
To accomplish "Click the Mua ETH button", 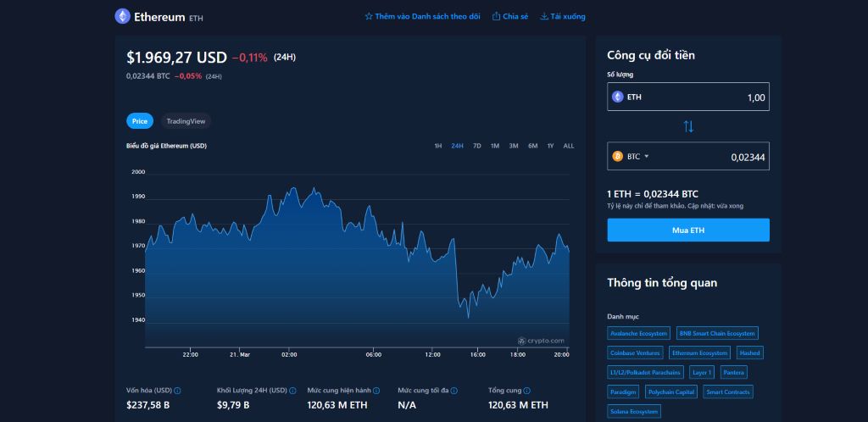I will pos(688,230).
